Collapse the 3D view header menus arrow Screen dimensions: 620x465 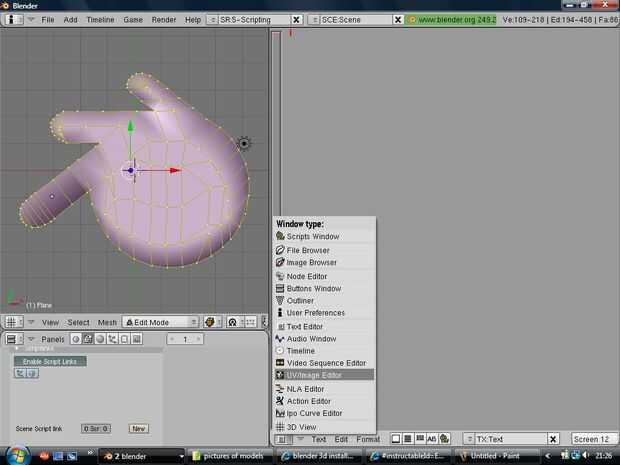tap(31, 322)
